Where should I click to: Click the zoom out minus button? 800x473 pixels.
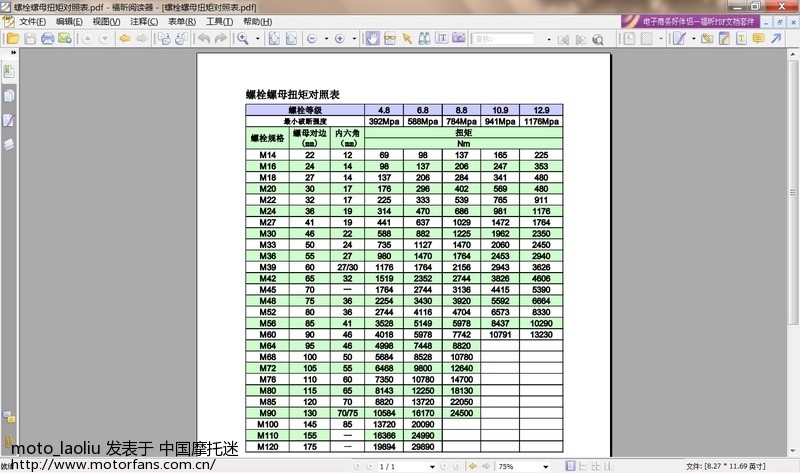coord(312,39)
